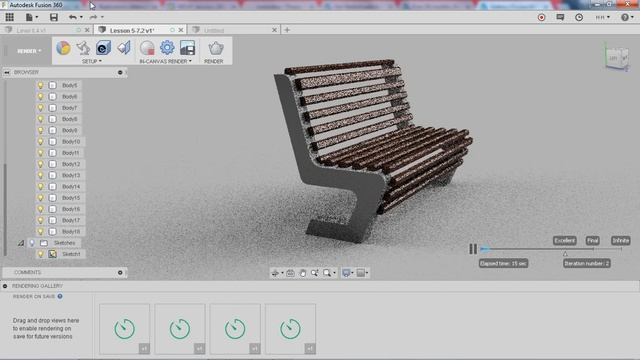The height and width of the screenshot is (360, 640).
Task: Click the File document icon
Action: click(29, 17)
